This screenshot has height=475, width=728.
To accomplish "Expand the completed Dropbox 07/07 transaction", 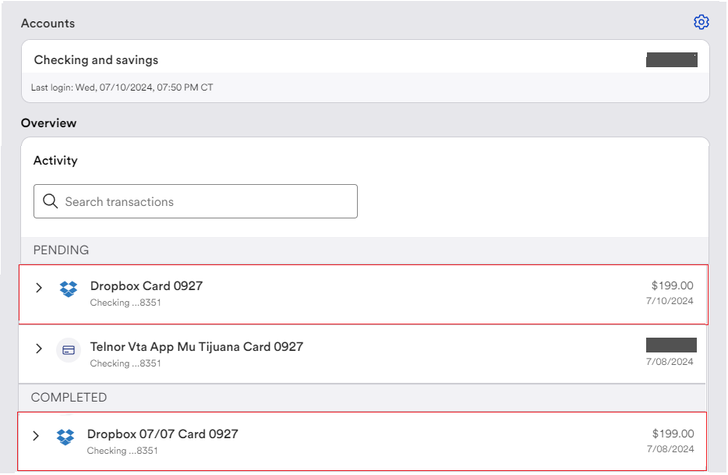I will (x=36, y=436).
